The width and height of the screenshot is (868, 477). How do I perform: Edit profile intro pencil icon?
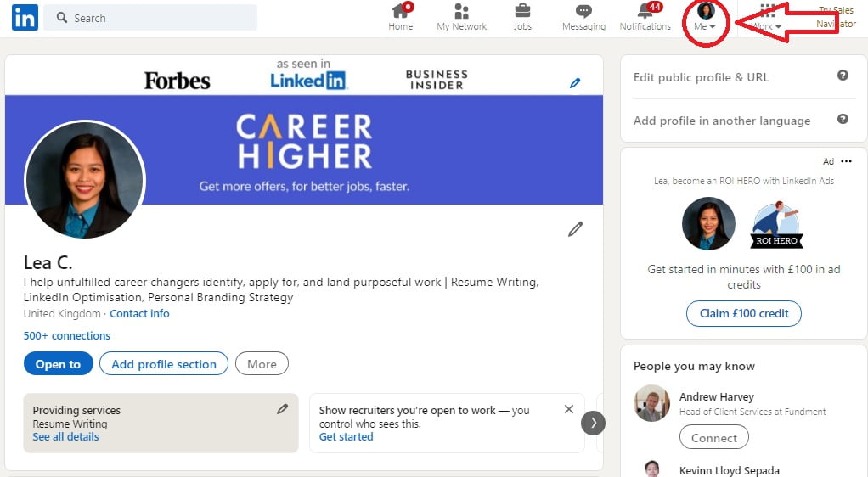click(575, 229)
